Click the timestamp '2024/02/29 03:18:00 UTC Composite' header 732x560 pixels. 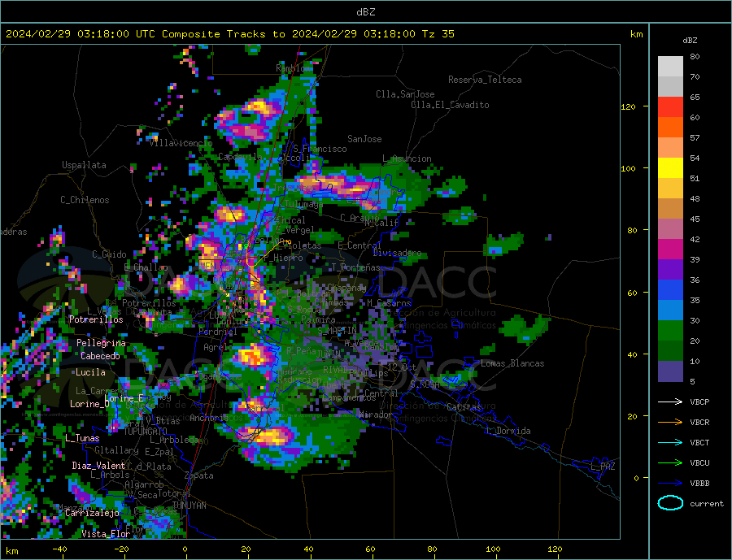pos(112,34)
